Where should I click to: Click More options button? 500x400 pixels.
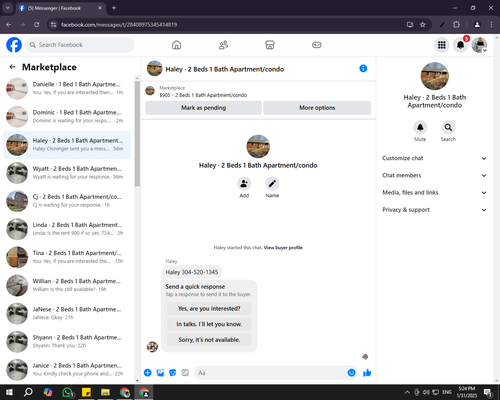pos(317,108)
